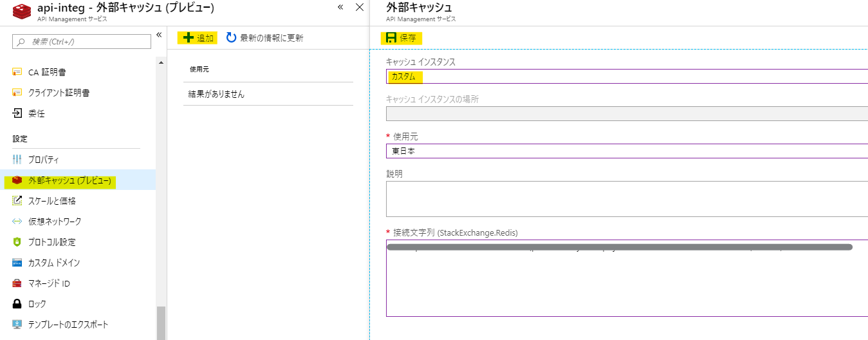Refresh list with 最新の情報に更新

pos(264,38)
